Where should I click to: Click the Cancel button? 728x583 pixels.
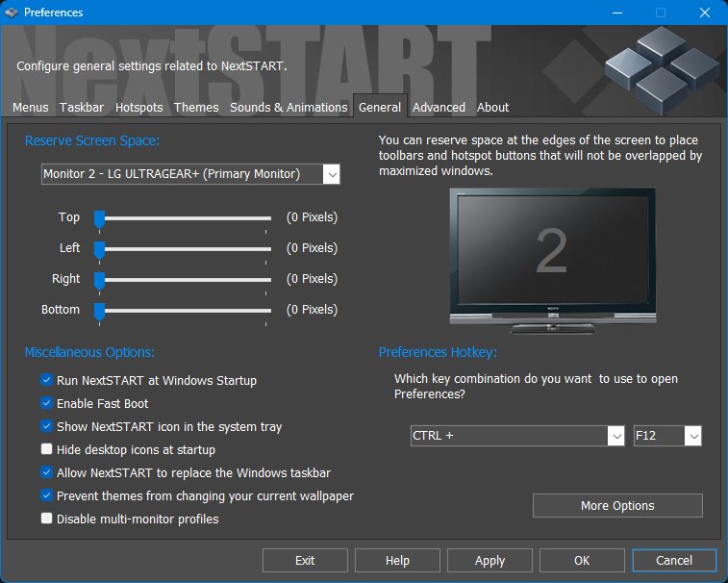674,561
